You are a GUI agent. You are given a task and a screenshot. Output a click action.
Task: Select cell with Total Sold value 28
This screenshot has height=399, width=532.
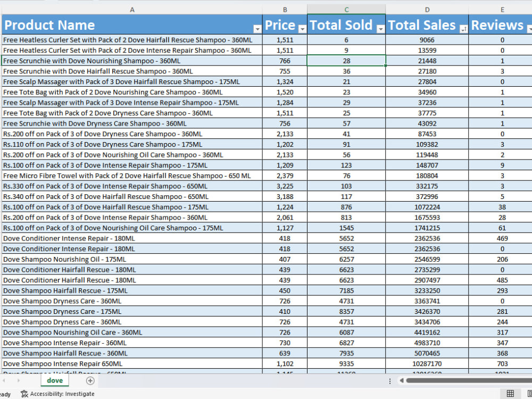coord(346,61)
